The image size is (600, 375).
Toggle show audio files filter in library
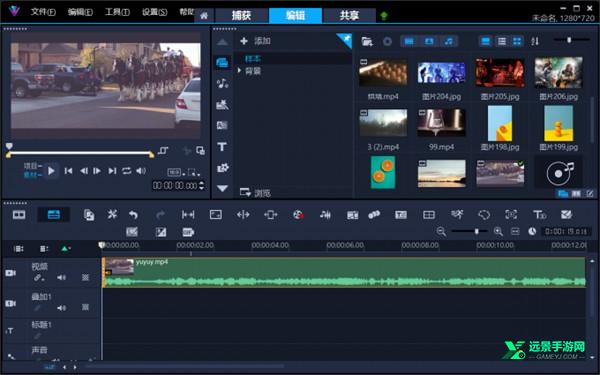pyautogui.click(x=449, y=41)
